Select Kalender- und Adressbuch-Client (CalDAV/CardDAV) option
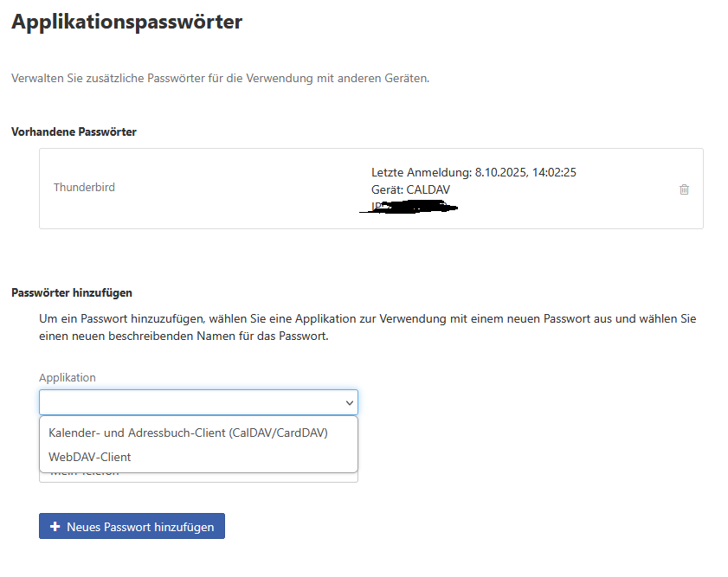 (188, 433)
